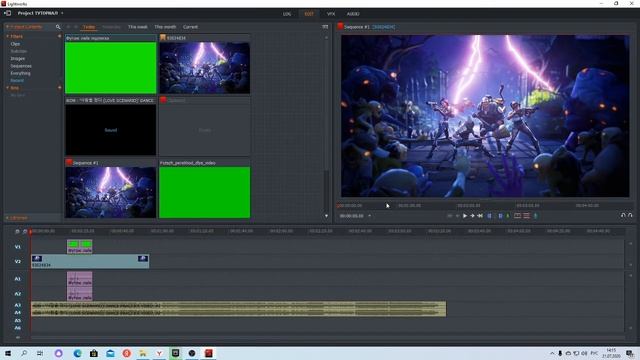Select the Sequence #1 bin thumbnail
This screenshot has width=640, height=360.
(111, 192)
